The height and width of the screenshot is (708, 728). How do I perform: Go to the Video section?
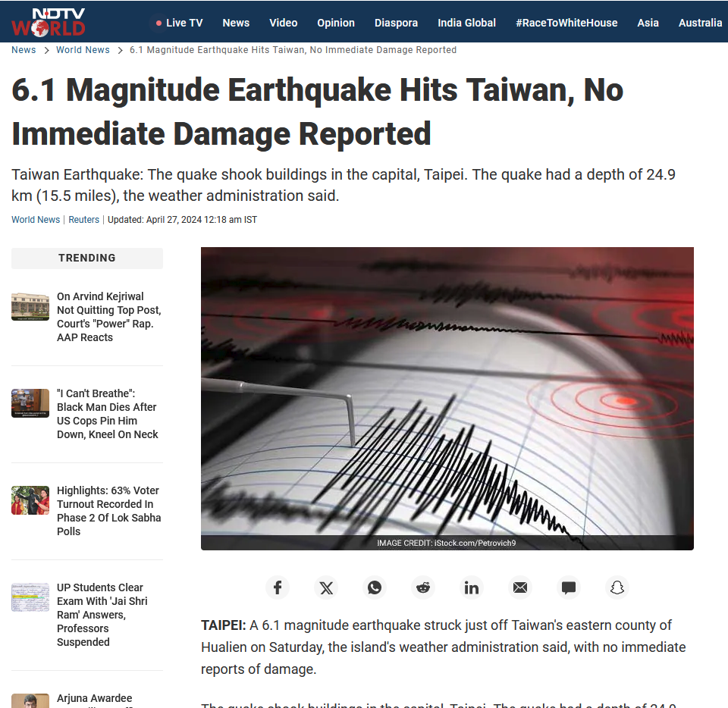tap(283, 23)
